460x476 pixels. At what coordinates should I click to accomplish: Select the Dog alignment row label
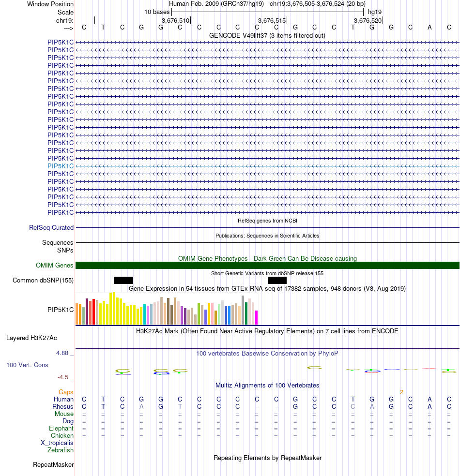[x=68, y=421]
